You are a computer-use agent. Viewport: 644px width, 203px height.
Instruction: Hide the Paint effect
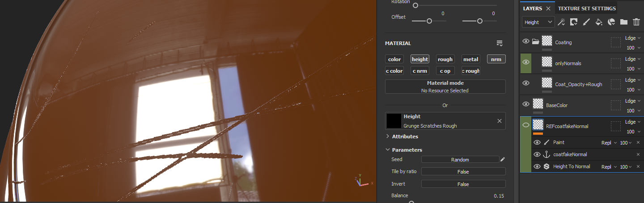point(537,142)
